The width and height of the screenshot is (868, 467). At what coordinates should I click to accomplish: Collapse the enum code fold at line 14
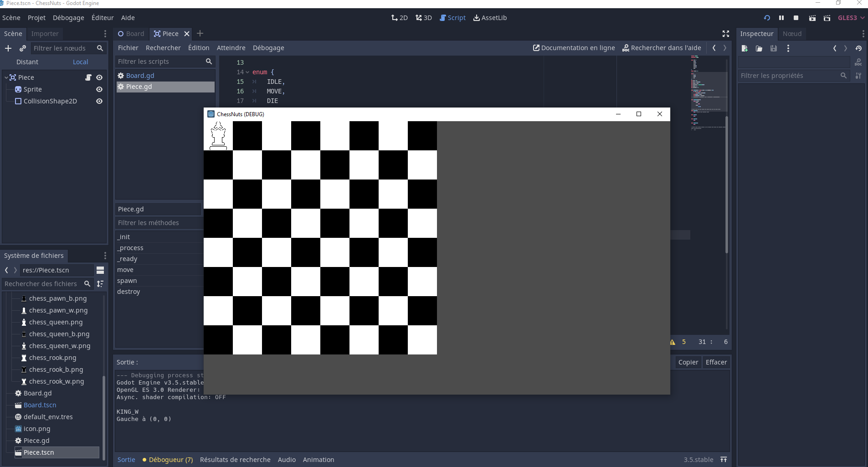pos(247,72)
